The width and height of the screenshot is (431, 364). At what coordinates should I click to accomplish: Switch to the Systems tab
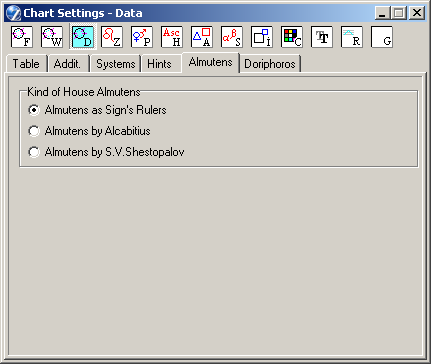click(x=115, y=64)
